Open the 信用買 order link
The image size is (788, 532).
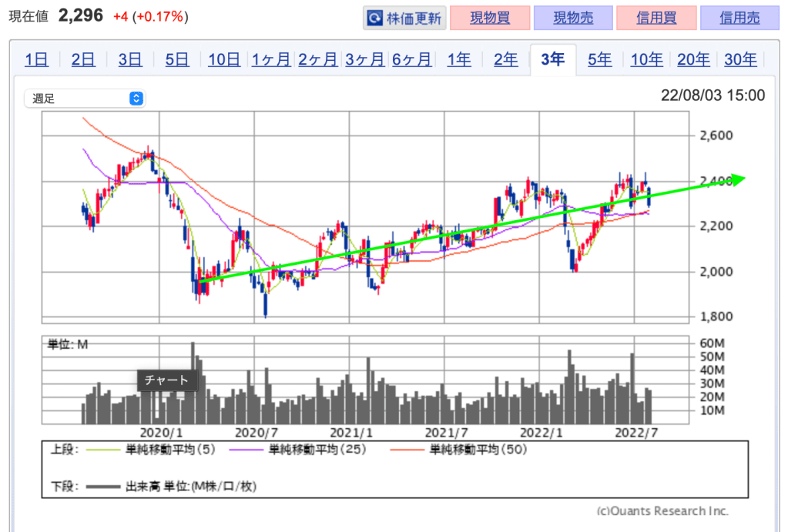point(656,18)
